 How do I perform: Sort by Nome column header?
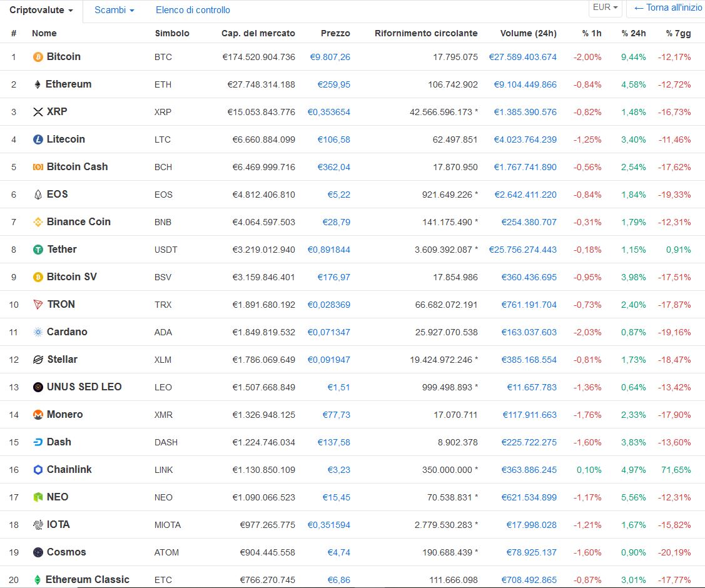pos(44,33)
